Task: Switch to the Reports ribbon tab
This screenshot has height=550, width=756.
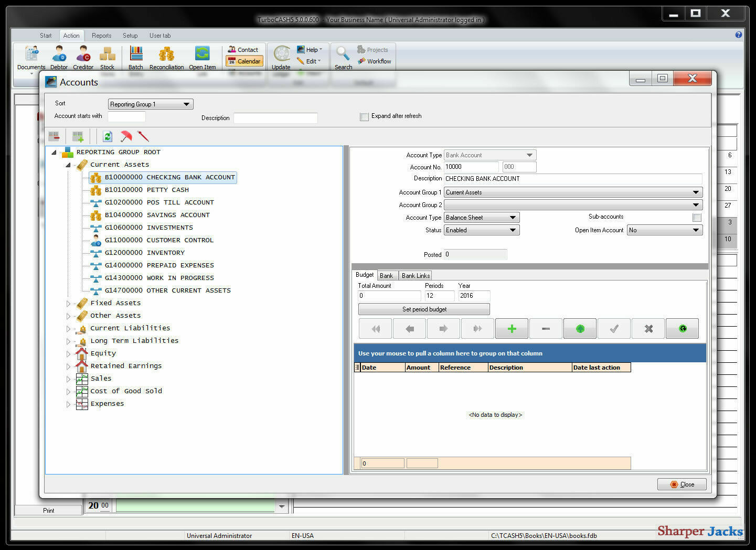Action: click(x=101, y=36)
